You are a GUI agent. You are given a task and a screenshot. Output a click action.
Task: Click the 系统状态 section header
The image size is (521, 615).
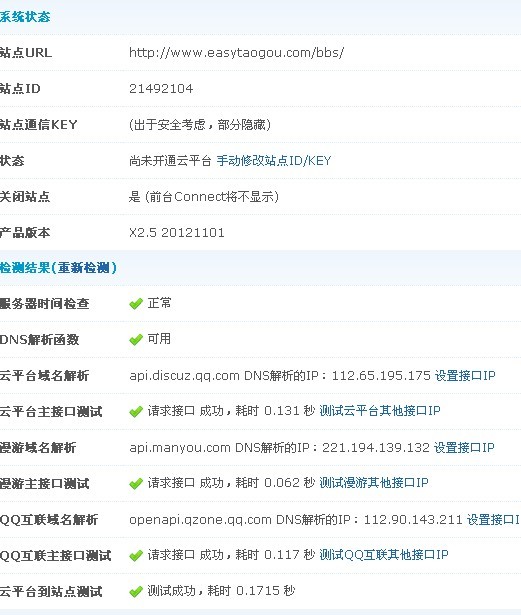point(25,17)
